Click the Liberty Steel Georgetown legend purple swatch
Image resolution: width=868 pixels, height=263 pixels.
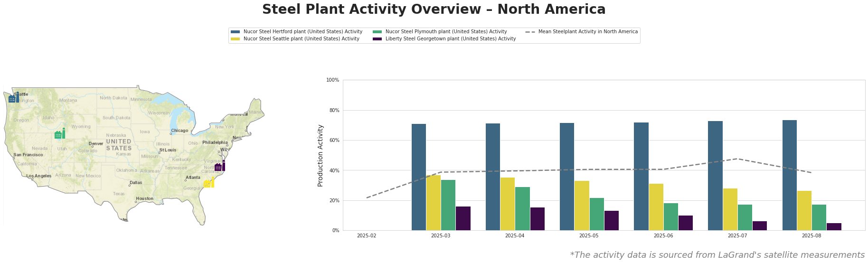(377, 39)
